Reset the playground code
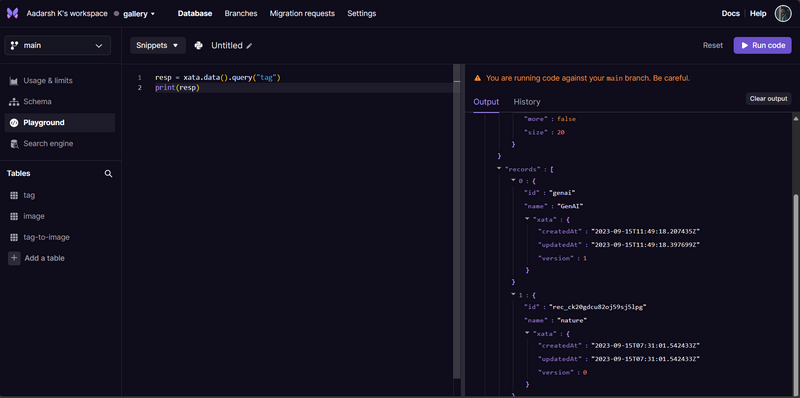 point(713,45)
